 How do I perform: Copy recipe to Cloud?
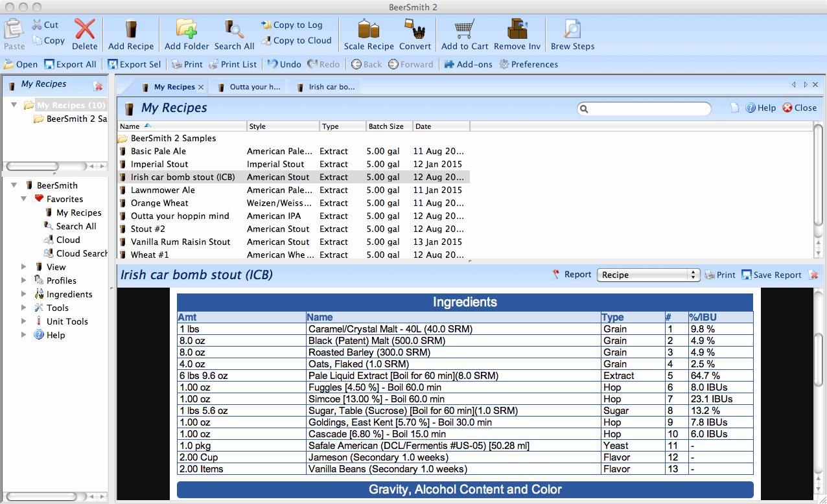click(x=296, y=40)
